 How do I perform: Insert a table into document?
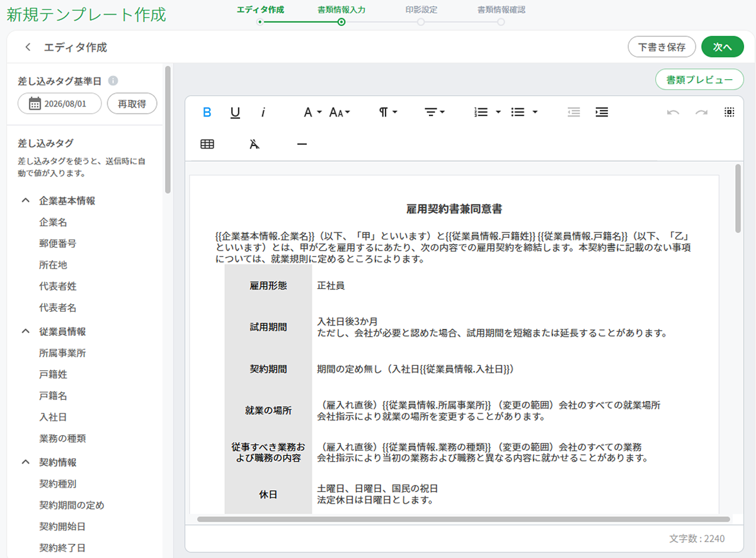pos(207,144)
